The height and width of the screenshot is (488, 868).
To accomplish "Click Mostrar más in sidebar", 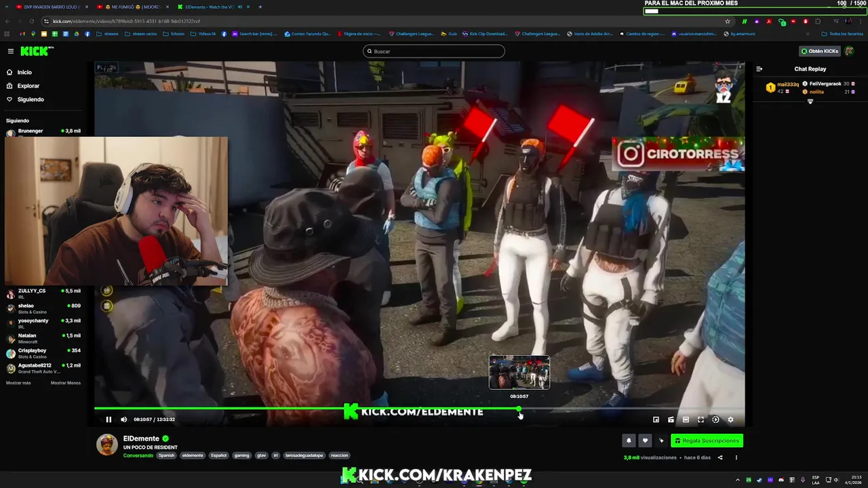I will pos(18,383).
